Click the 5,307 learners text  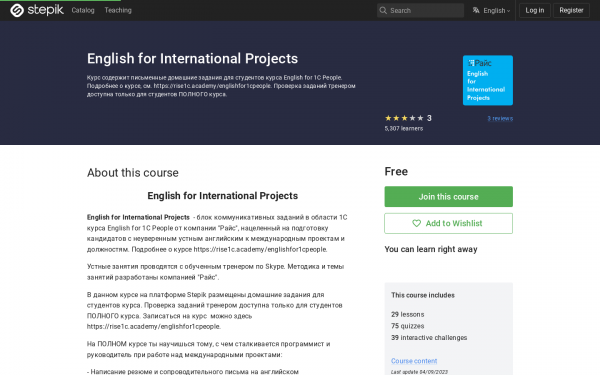point(403,129)
